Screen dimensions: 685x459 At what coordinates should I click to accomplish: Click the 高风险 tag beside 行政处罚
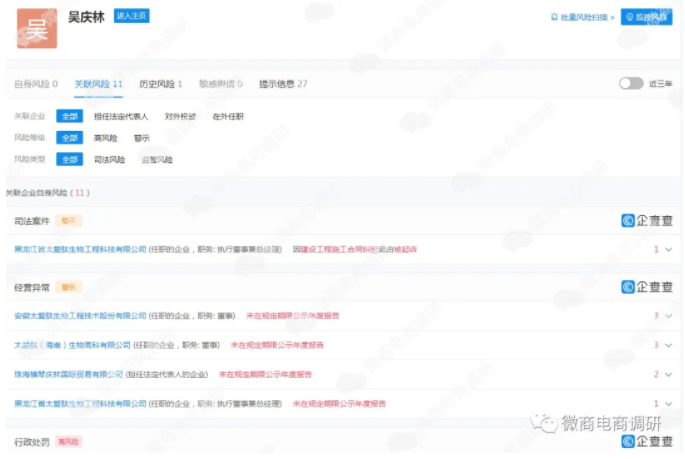pos(69,442)
